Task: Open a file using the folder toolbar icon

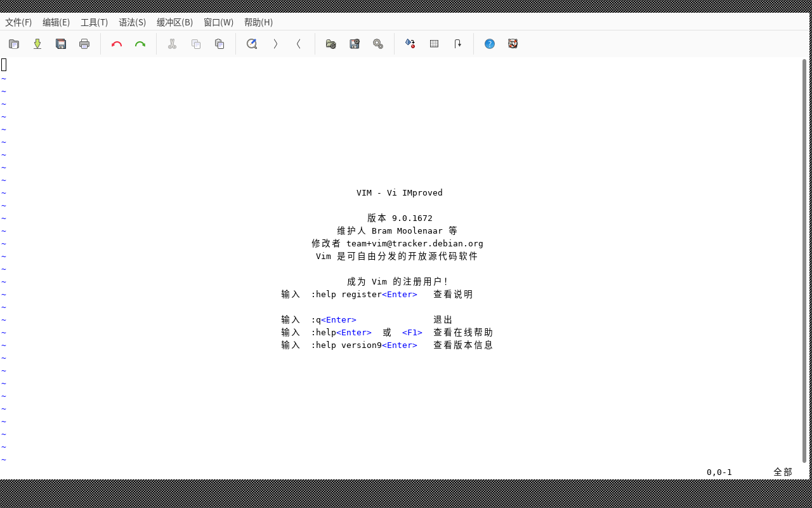Action: click(14, 43)
